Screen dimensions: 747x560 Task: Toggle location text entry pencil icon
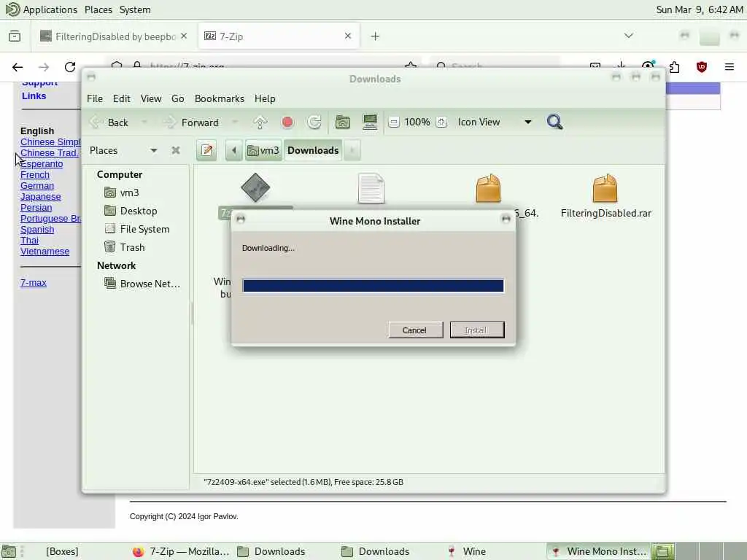click(x=206, y=150)
